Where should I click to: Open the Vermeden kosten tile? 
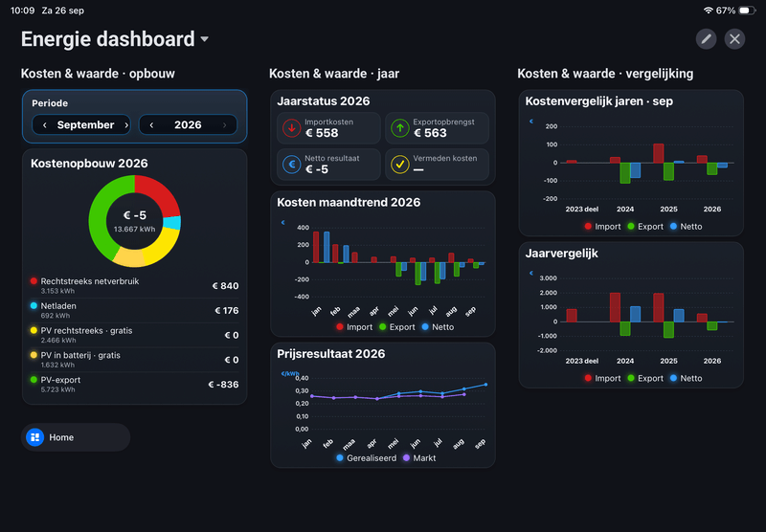[x=438, y=165]
